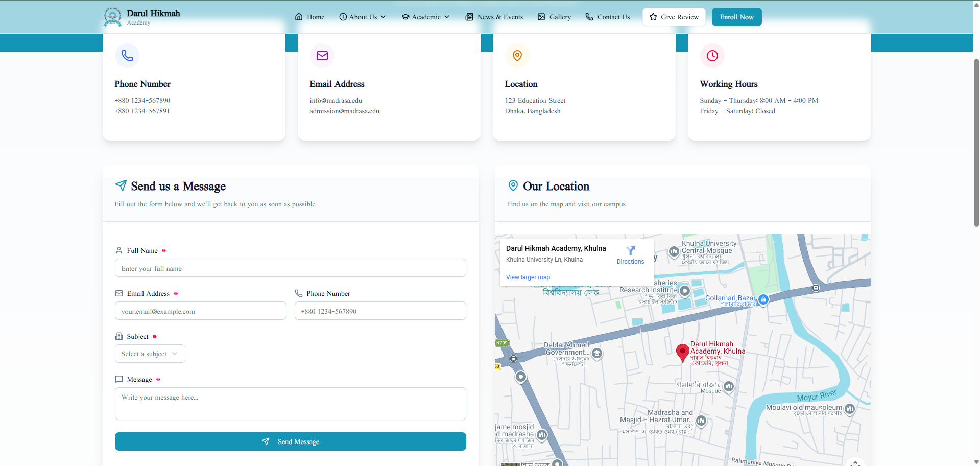Click the Gollamari Bazar map marker

[763, 299]
